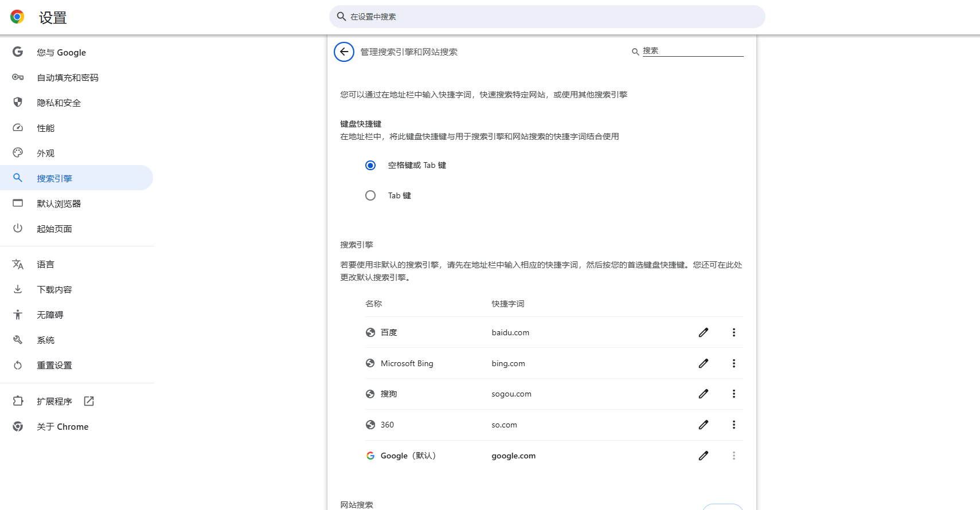Click the palette icon for 外观
The height and width of the screenshot is (510, 980).
tap(18, 152)
